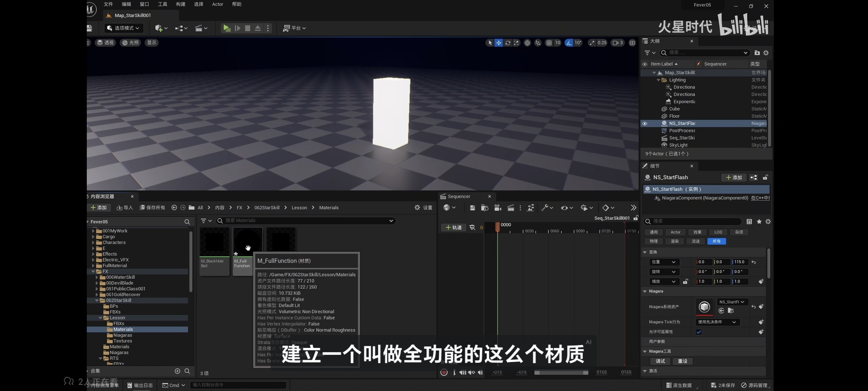Select the rotate transform gizmo icon

click(x=508, y=43)
